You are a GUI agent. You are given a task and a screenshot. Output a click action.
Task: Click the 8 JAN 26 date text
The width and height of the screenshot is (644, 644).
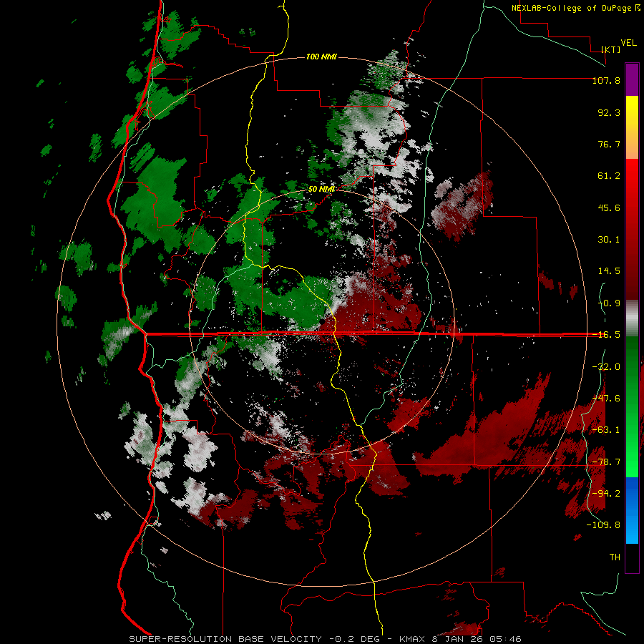457,639
